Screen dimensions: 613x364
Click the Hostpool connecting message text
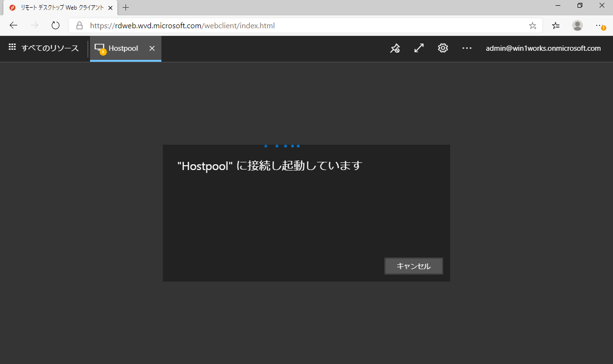tap(270, 166)
